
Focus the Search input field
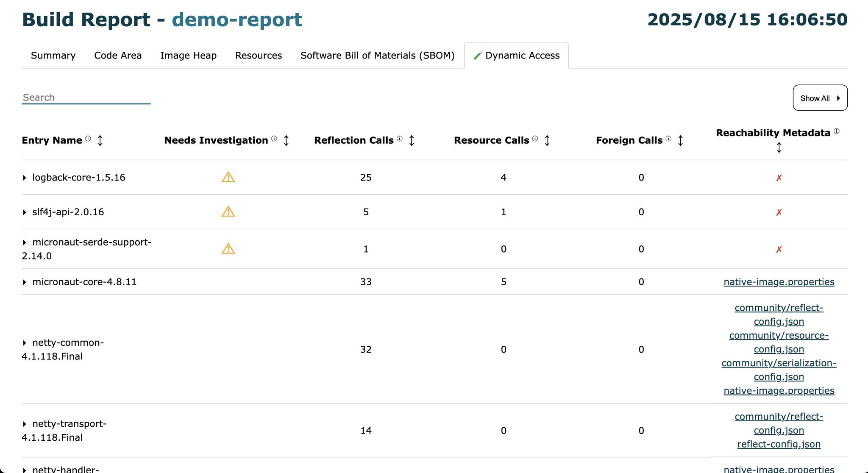coord(86,97)
